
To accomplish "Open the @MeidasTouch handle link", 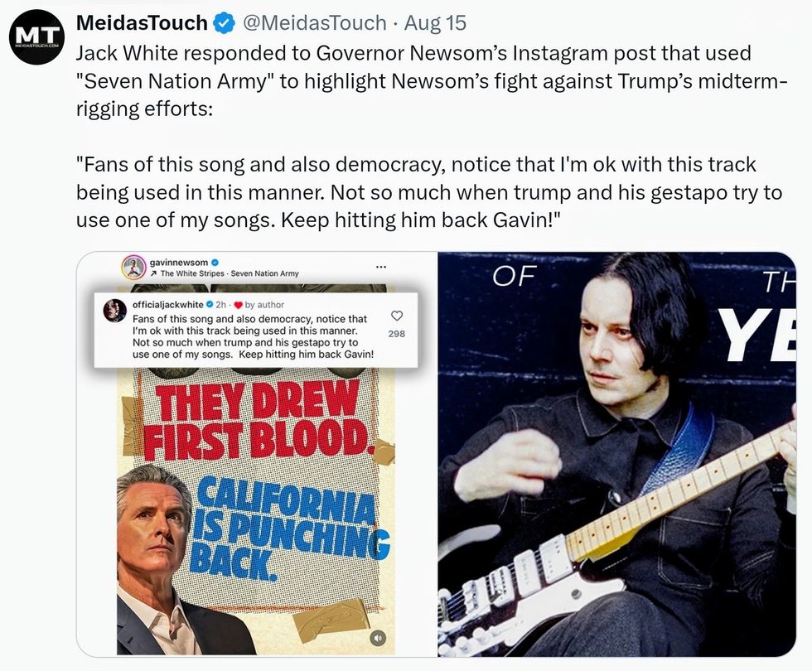I will pyautogui.click(x=314, y=23).
